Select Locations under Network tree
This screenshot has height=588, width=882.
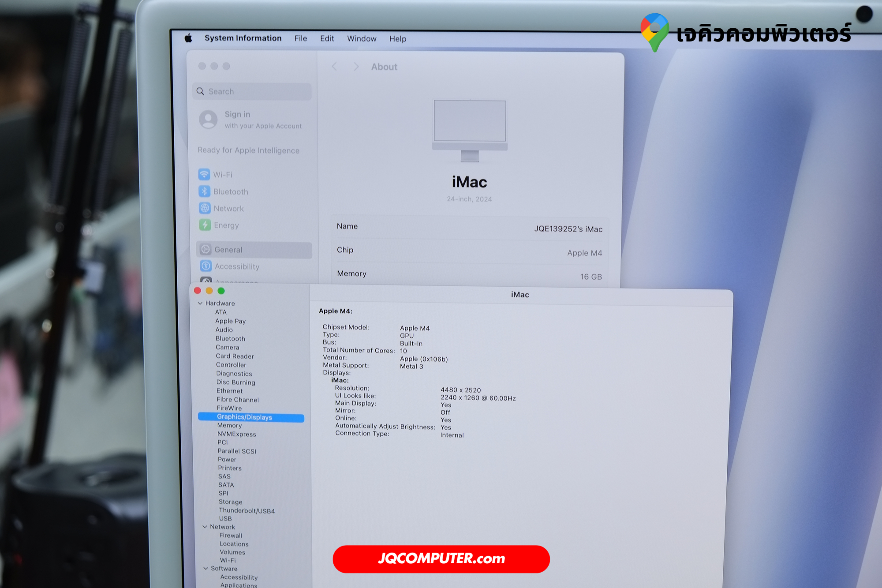234,544
